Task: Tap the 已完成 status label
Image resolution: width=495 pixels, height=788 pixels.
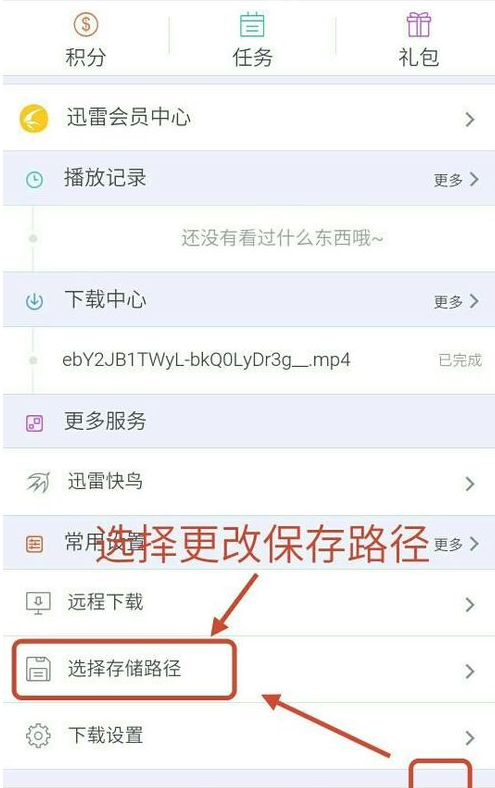Action: tap(460, 360)
